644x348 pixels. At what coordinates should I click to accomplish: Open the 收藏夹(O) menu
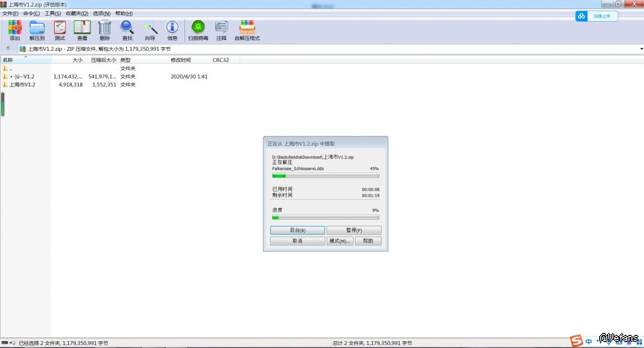coord(77,13)
